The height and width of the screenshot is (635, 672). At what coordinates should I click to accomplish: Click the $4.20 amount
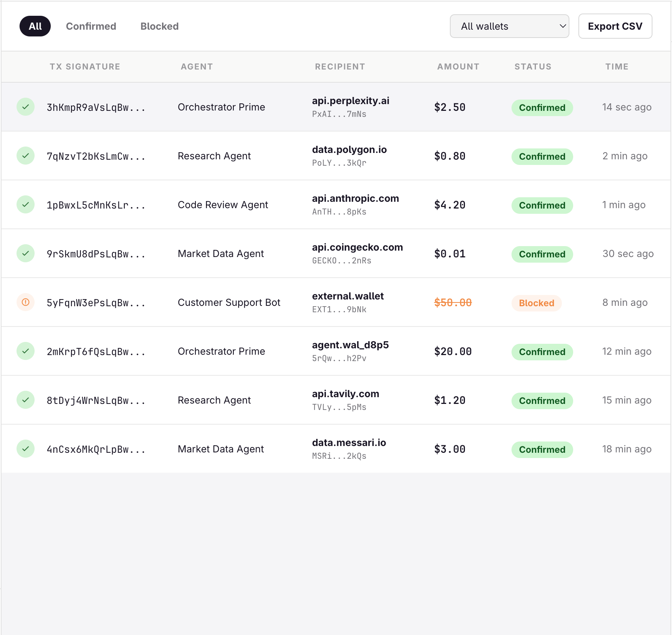point(450,205)
